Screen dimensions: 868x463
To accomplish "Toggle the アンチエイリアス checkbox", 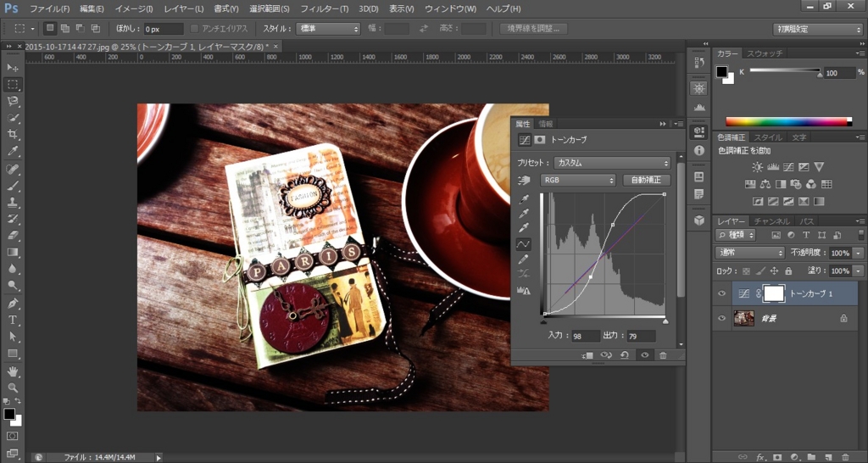I will point(194,28).
